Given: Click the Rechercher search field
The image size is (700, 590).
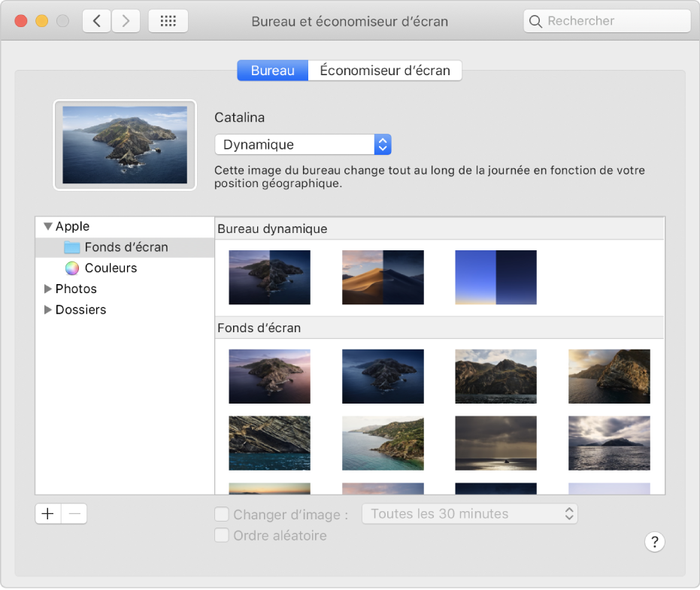Looking at the screenshot, I should click(608, 21).
